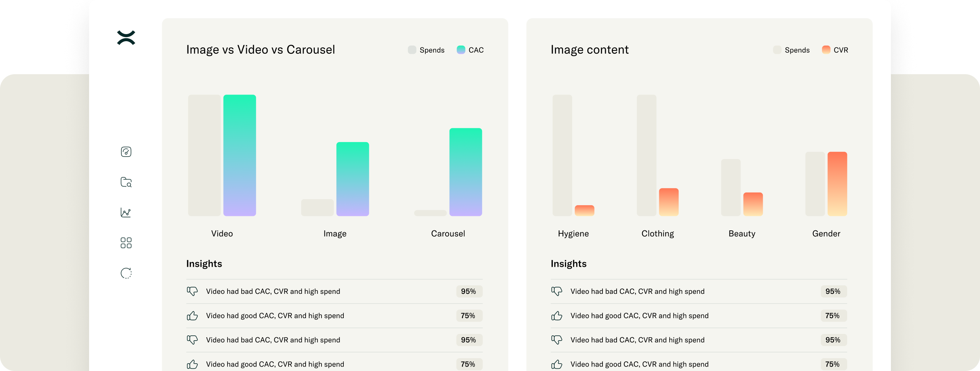Click thumbs-up icon on second left insight

coord(193,315)
